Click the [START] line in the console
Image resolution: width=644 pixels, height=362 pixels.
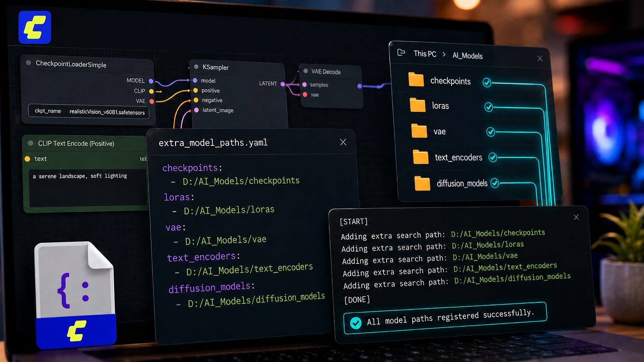tap(353, 221)
